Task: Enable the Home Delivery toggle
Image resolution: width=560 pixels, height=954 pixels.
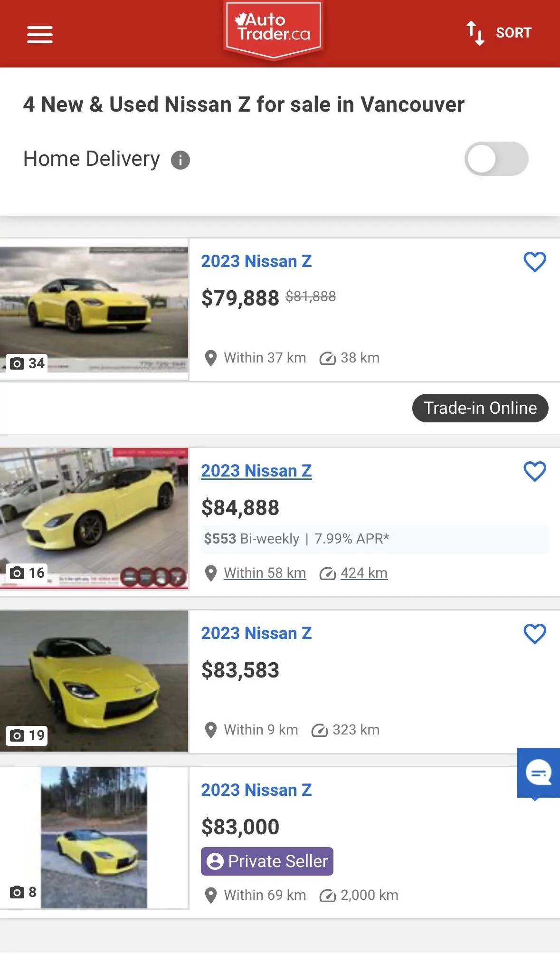Action: 496,159
